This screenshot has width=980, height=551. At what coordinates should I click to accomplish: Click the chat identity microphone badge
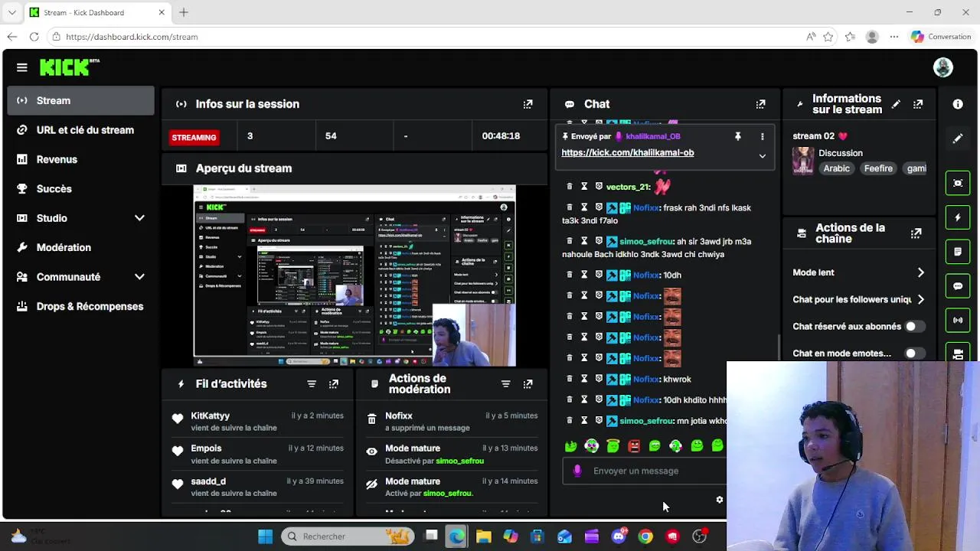[577, 471]
